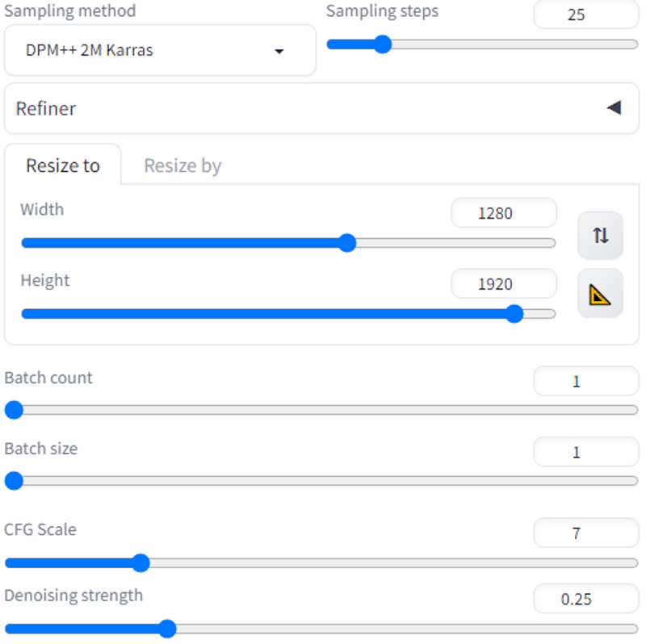Click the yellow triangle ruler icon
Image resolution: width=646 pixels, height=644 pixels.
600,294
